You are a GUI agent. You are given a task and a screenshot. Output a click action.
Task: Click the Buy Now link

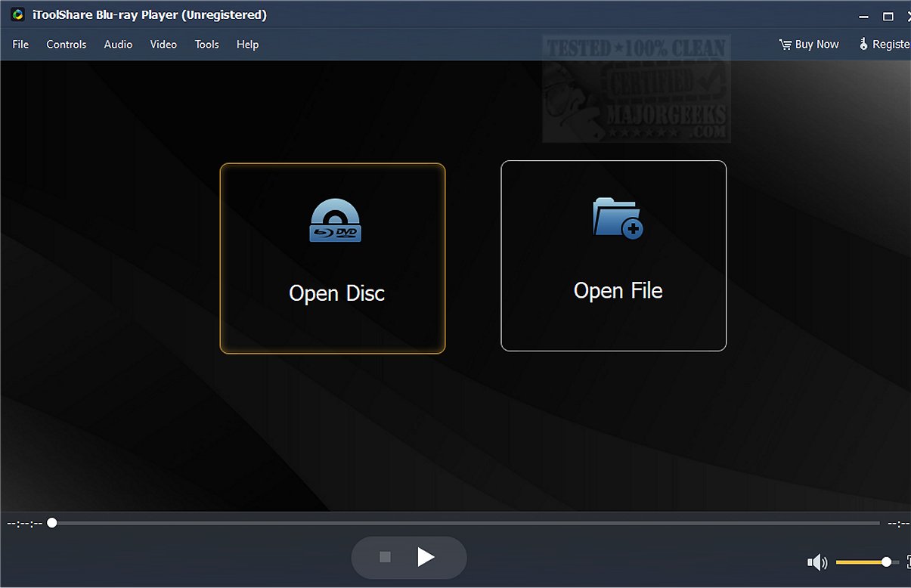tap(809, 45)
